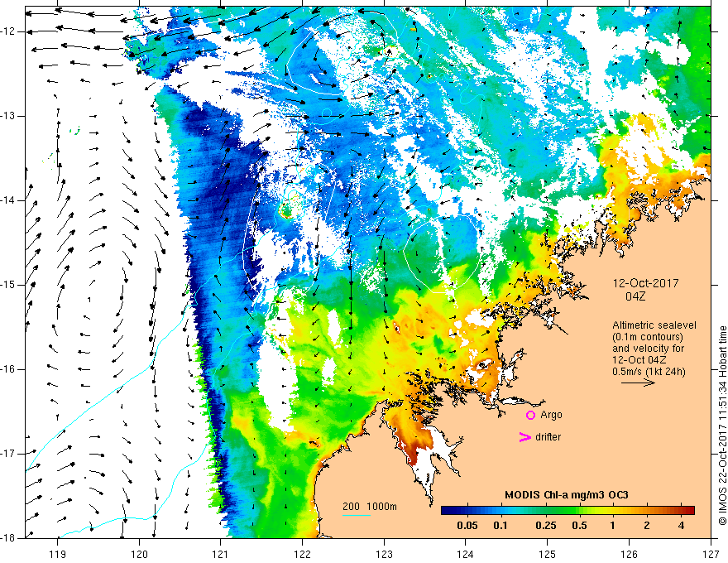Click the colorbar value '1'
728x563 pixels.
(x=613, y=526)
